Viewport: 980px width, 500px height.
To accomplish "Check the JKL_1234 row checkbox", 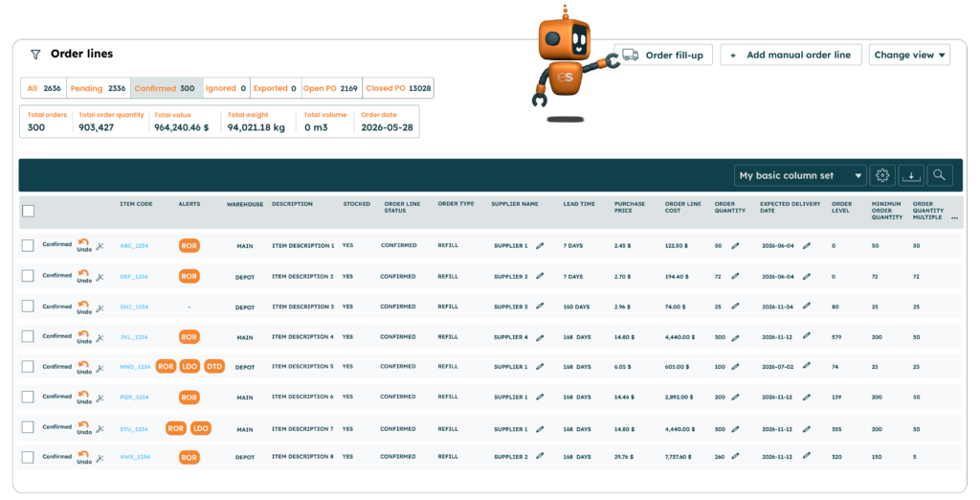I will (28, 336).
